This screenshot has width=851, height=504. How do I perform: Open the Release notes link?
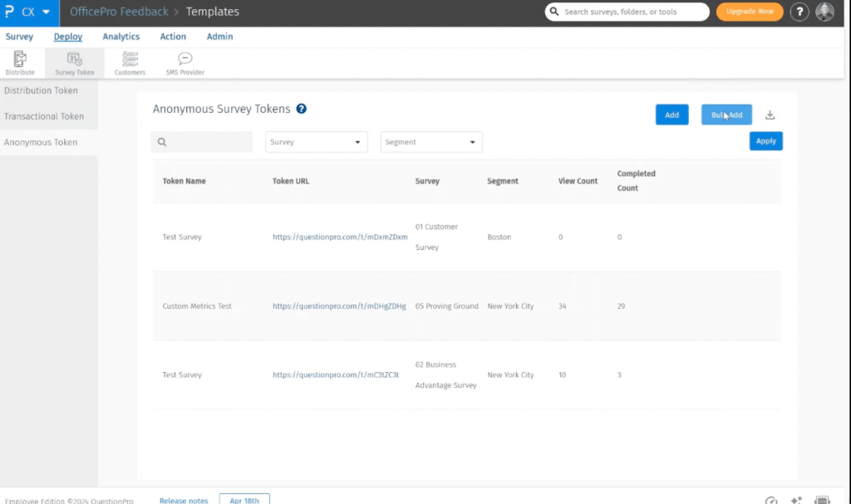pyautogui.click(x=184, y=499)
